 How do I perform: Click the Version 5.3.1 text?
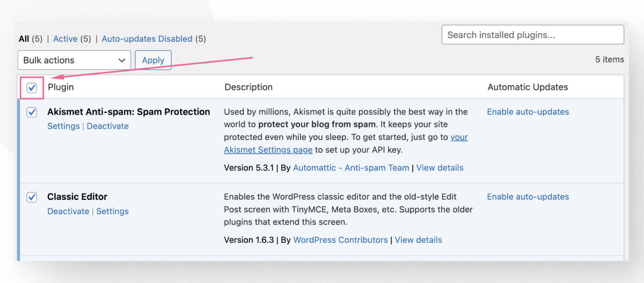click(x=249, y=168)
